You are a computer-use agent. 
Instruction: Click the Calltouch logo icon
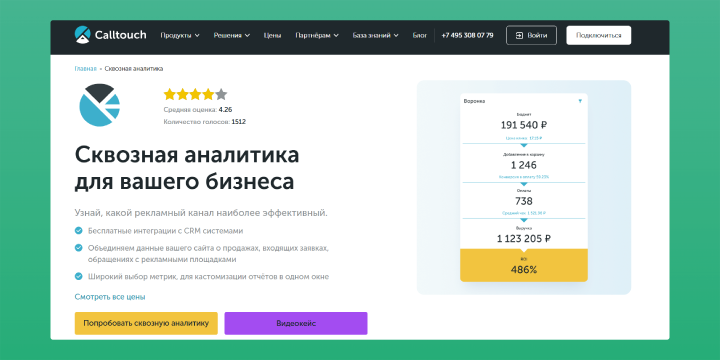pos(83,35)
